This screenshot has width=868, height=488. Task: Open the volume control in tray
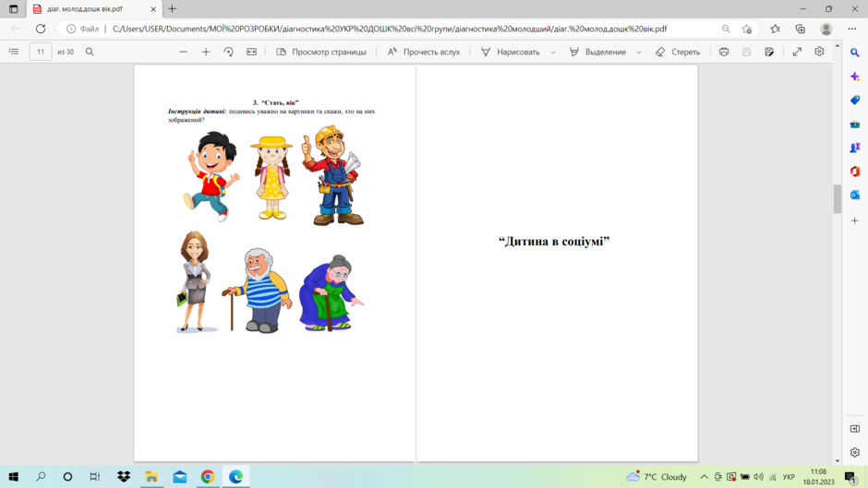coord(758,476)
